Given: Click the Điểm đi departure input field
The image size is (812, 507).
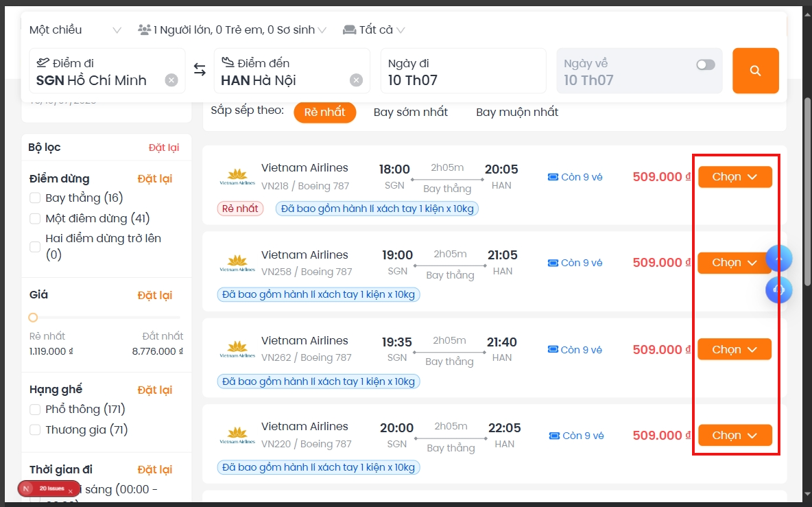Looking at the screenshot, I should pyautogui.click(x=107, y=71).
